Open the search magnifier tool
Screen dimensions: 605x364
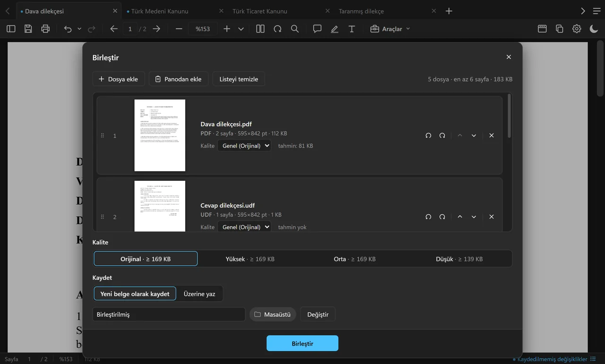point(295,29)
